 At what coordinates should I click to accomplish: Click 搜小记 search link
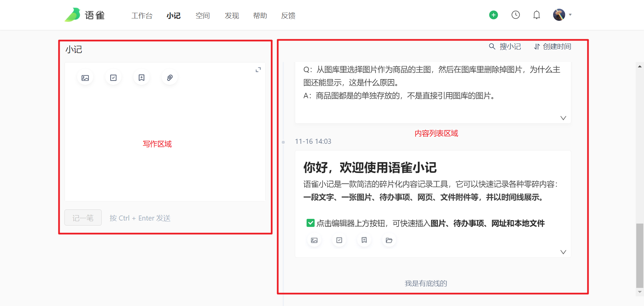click(510, 47)
